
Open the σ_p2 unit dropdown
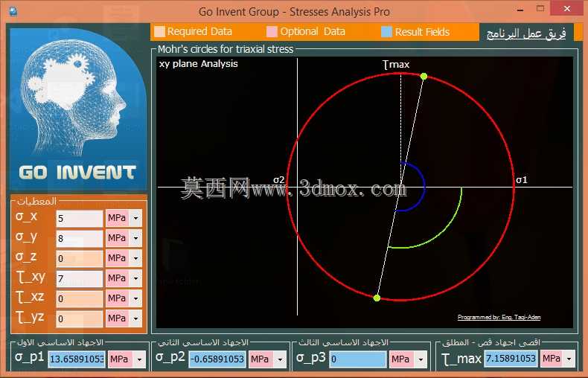pyautogui.click(x=280, y=359)
